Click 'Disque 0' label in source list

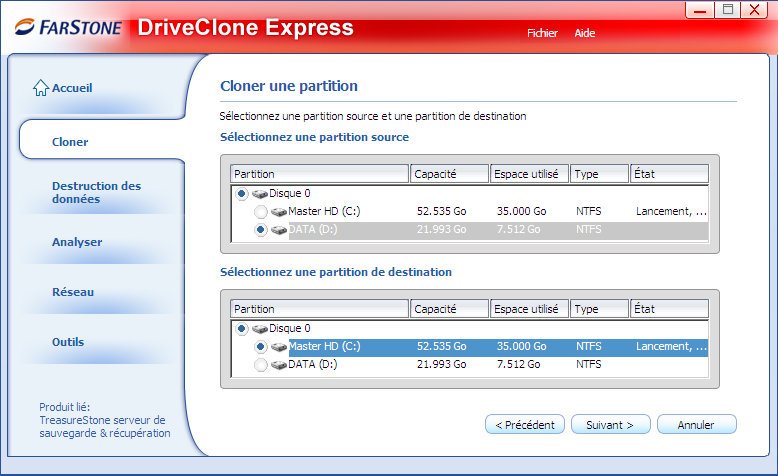290,193
